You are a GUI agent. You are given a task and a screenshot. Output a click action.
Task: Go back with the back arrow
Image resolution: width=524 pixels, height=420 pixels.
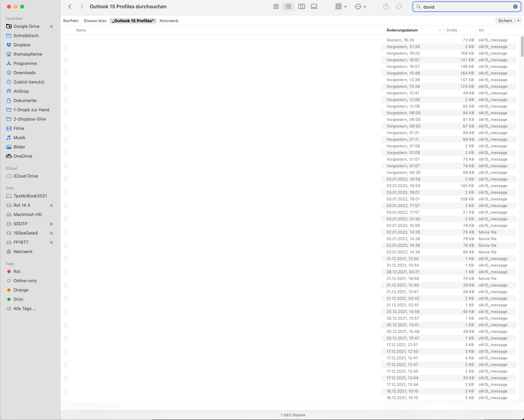70,7
